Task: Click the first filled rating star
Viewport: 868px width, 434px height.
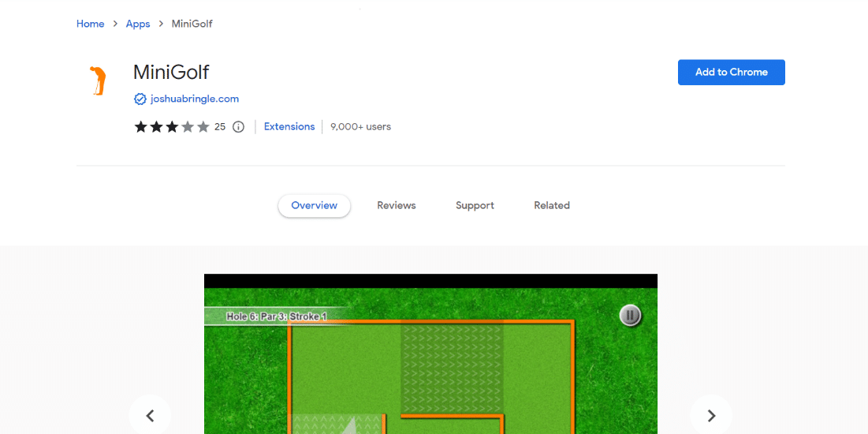Action: (x=140, y=127)
